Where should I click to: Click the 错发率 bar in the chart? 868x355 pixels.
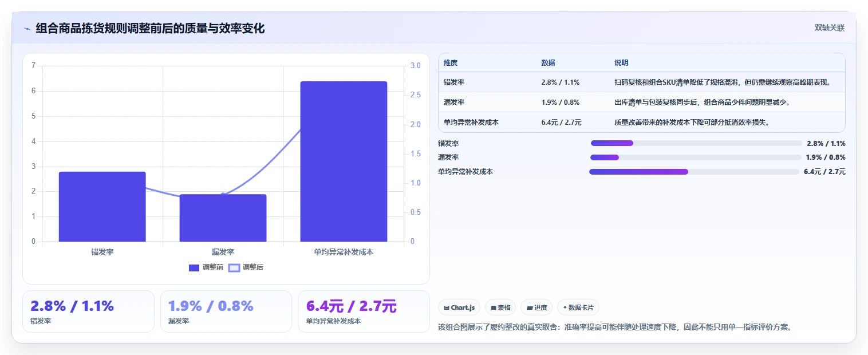102,207
